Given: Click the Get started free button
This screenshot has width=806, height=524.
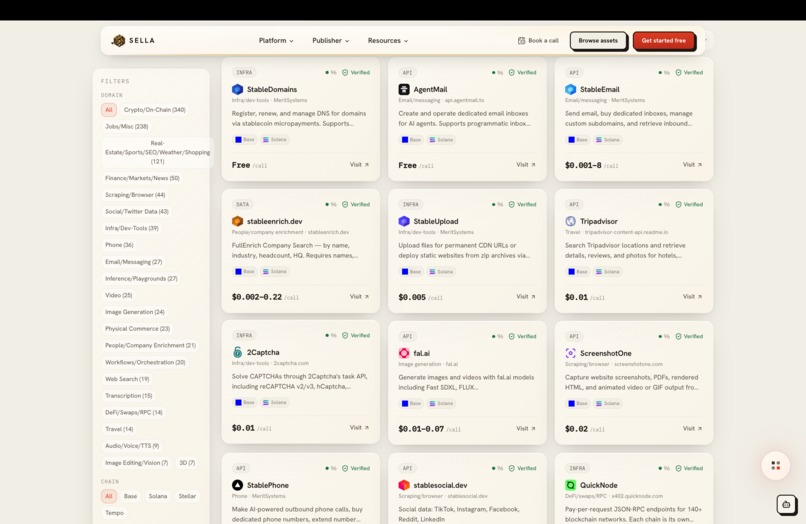Looking at the screenshot, I should tap(664, 41).
